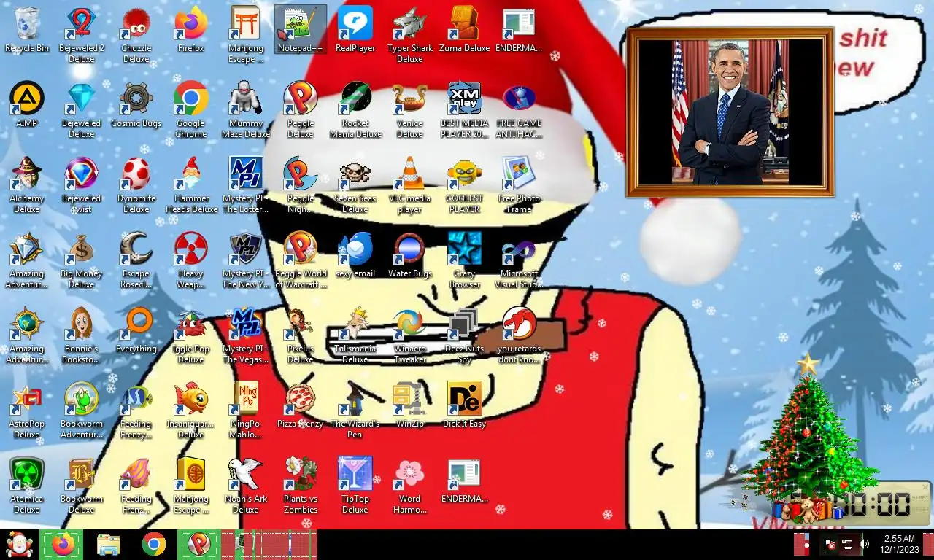Viewport: 934px width, 560px height.
Task: Open the volume control in system tray
Action: pos(865,544)
